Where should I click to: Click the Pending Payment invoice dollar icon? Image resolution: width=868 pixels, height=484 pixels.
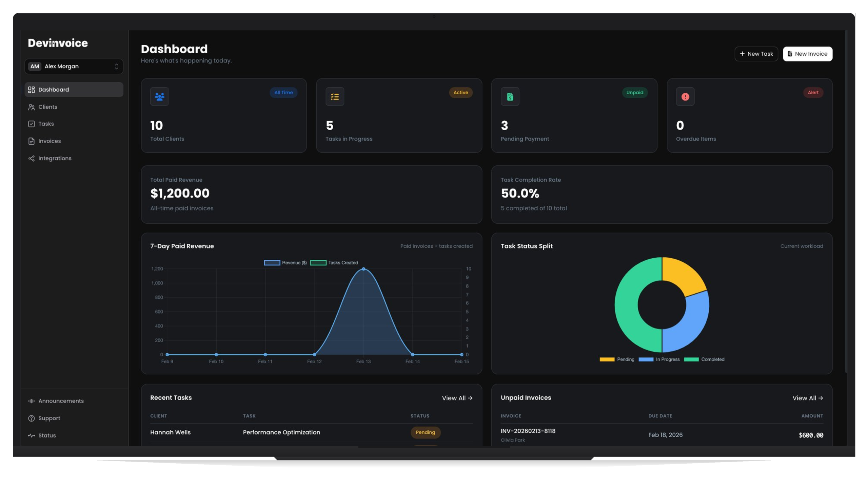tap(510, 96)
